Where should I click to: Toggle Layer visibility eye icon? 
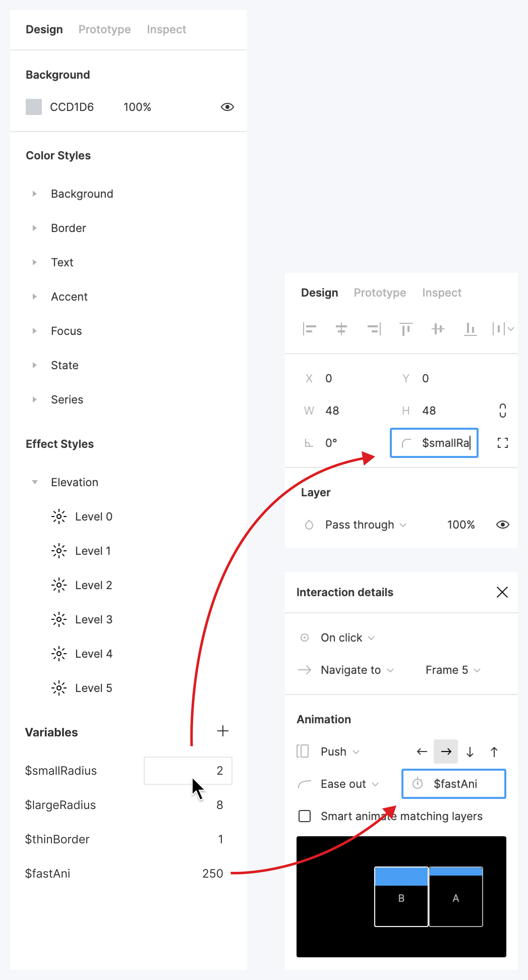tap(503, 525)
